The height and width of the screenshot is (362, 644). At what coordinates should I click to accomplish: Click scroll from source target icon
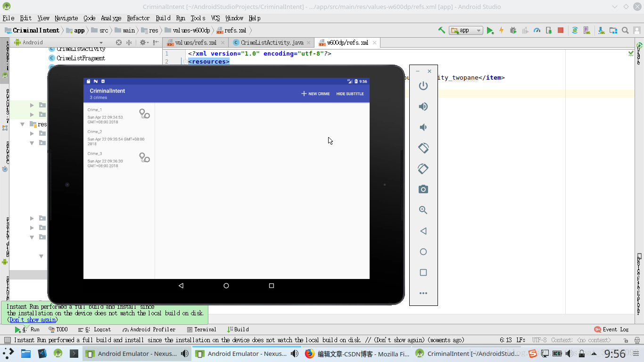(119, 42)
